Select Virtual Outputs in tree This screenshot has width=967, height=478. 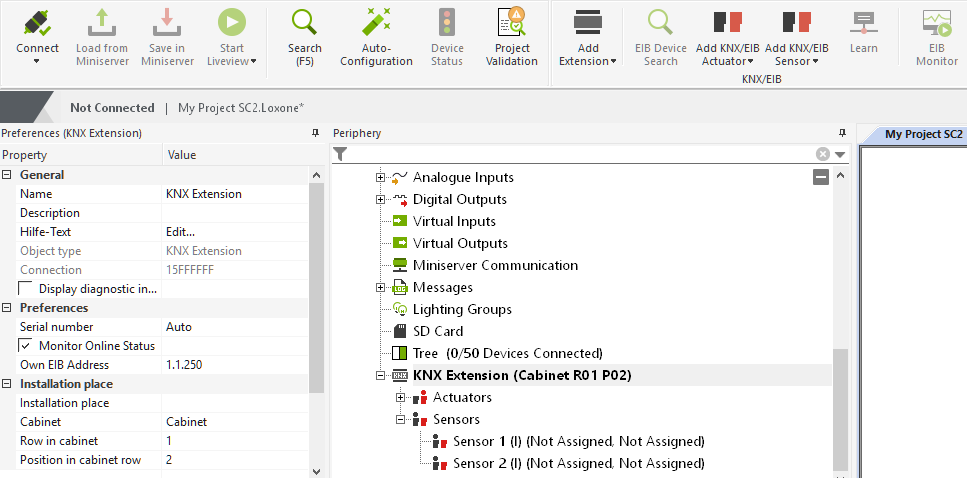[x=461, y=243]
